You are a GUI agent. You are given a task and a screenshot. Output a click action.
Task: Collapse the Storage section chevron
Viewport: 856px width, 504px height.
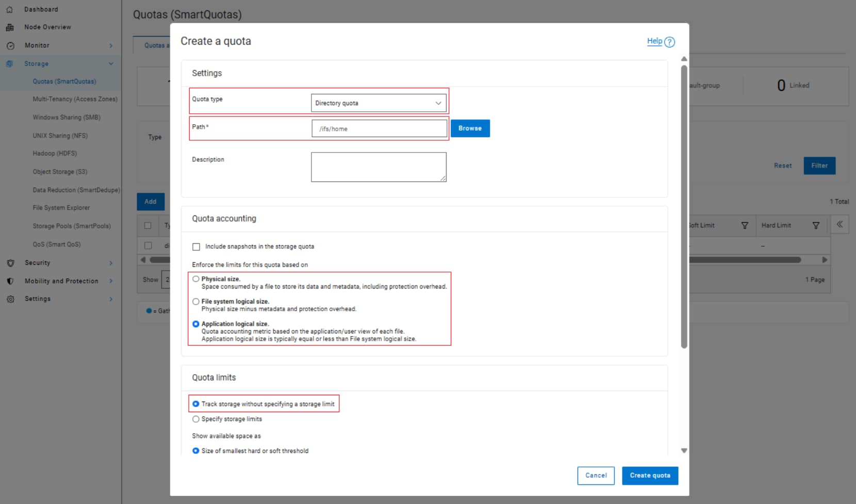[111, 64]
